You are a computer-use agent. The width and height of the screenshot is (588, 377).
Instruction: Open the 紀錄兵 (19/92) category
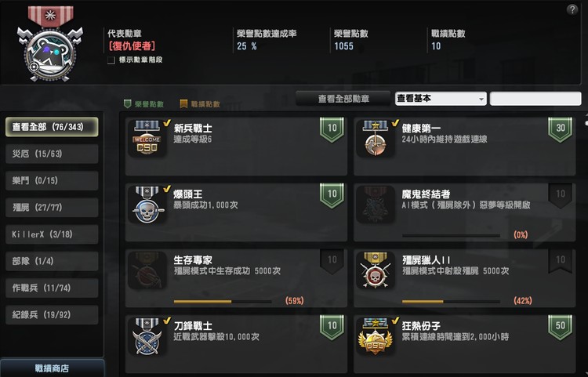52,315
